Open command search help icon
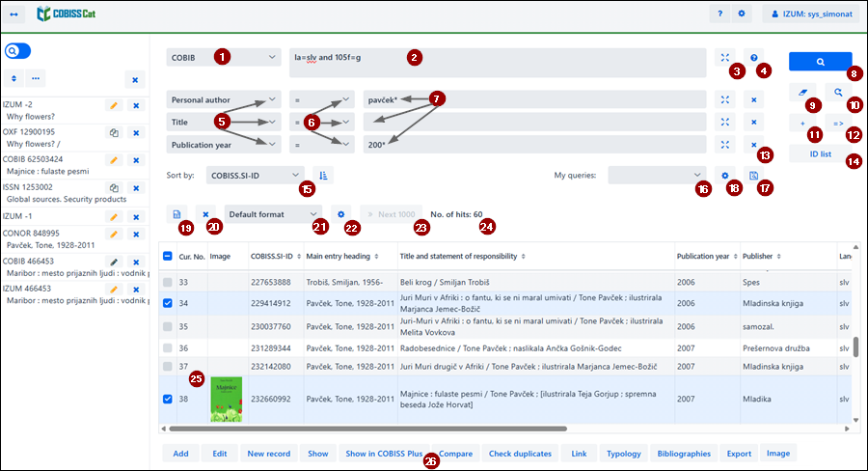The width and height of the screenshot is (868, 471). (x=753, y=57)
